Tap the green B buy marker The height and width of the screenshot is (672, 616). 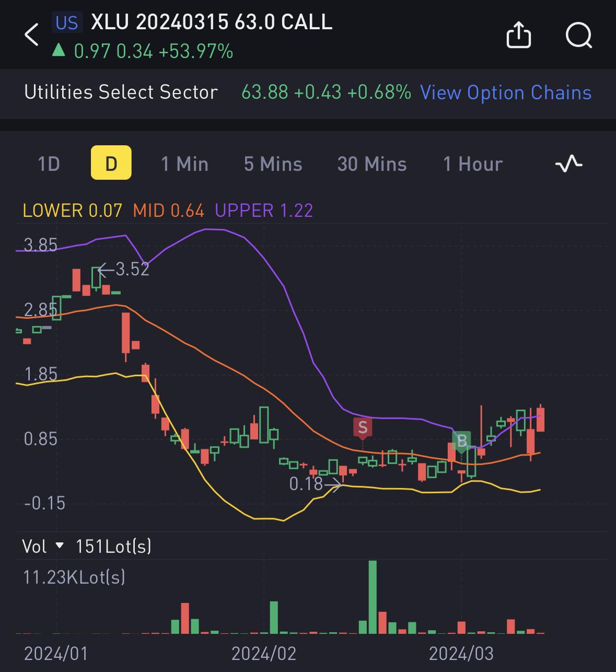click(461, 442)
